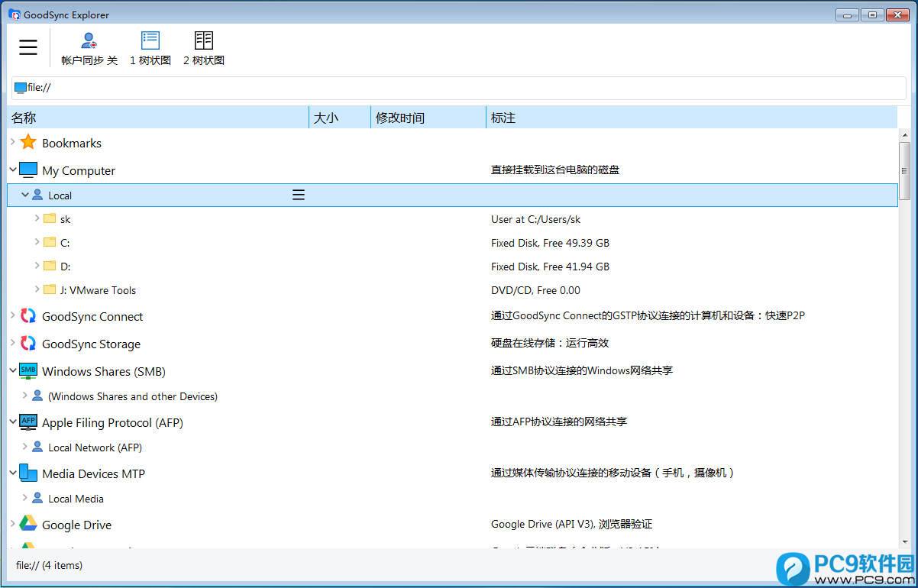Expand the Local Media node

[25, 498]
